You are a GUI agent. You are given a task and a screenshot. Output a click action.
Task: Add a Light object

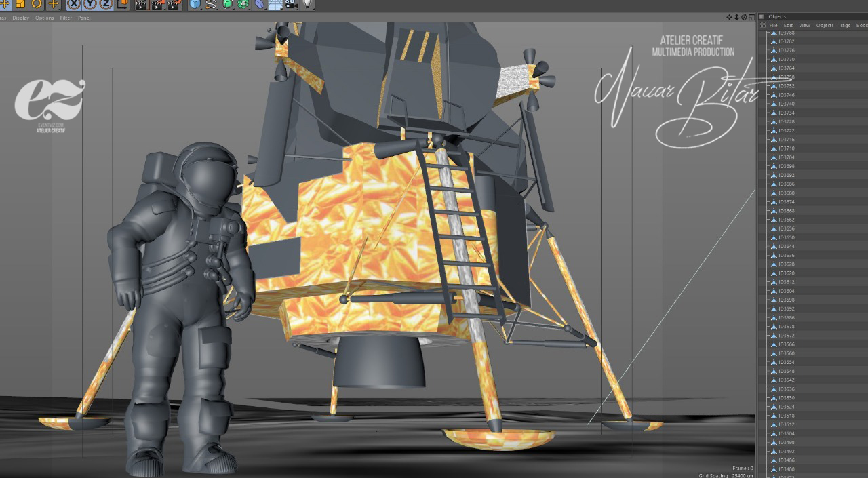click(307, 4)
